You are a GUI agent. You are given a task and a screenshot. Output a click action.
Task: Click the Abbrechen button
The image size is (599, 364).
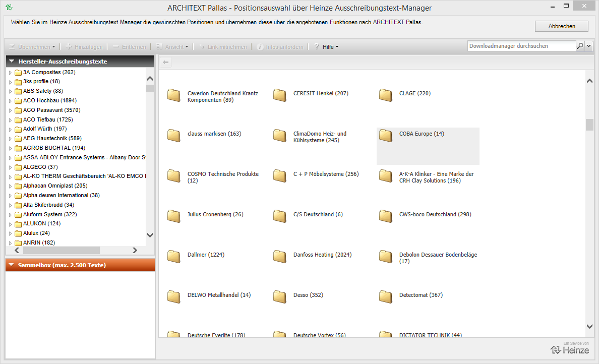click(x=562, y=26)
